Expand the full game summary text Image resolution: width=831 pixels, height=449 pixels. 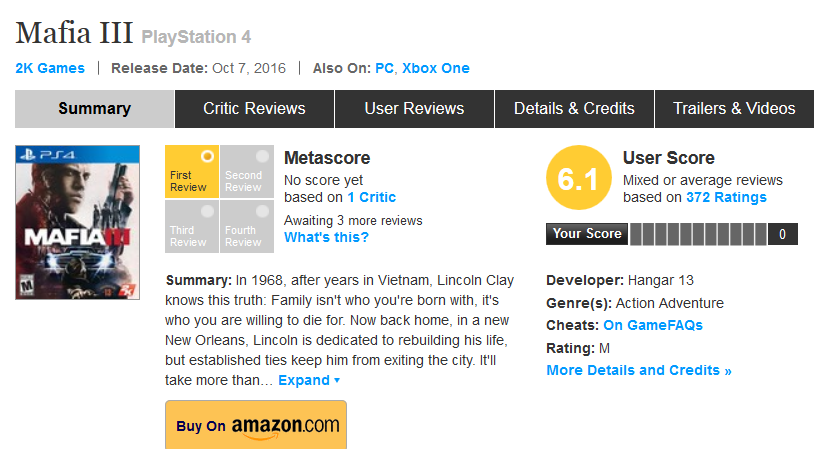pos(309,380)
